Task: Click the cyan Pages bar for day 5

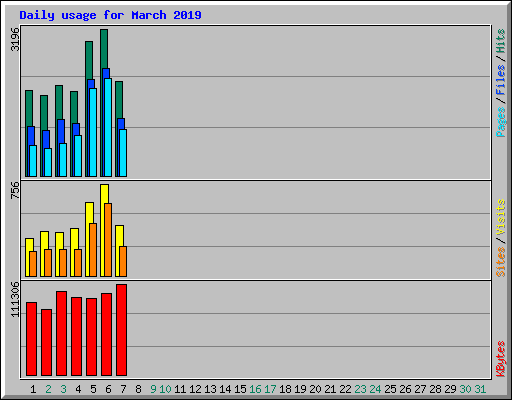Action: [93, 132]
